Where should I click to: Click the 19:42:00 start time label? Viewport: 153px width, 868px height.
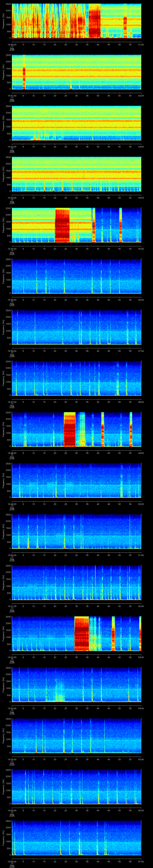pyautogui.click(x=12, y=147)
